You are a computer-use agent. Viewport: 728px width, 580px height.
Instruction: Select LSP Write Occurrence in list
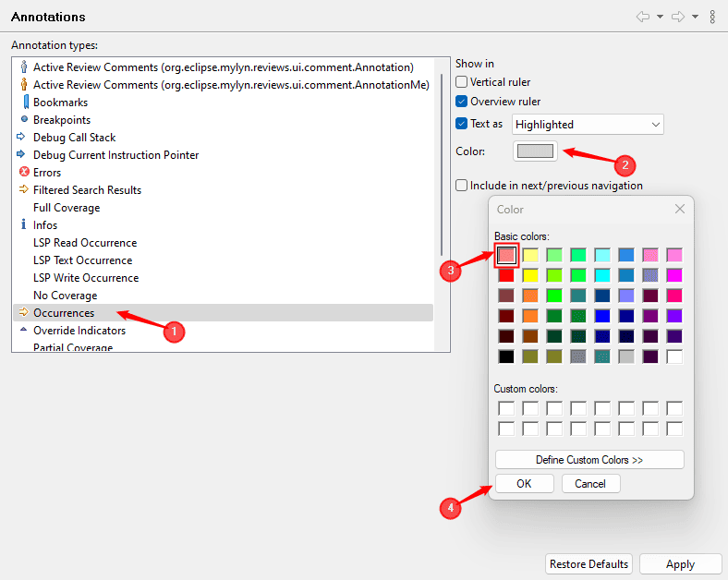point(224,278)
